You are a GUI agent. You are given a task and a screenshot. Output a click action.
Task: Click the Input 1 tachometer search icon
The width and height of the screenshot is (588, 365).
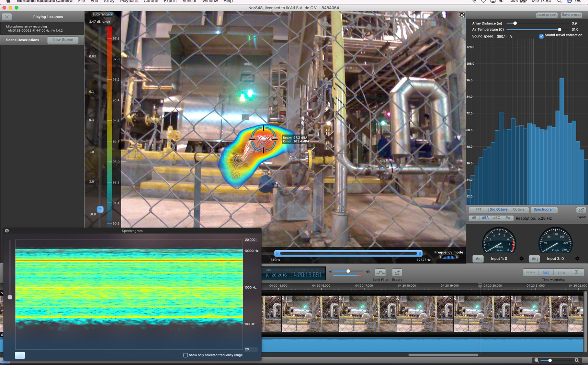[x=478, y=259]
